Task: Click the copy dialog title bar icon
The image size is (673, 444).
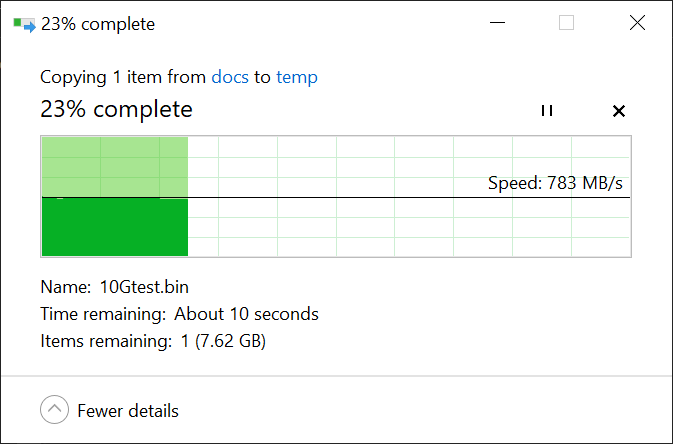Action: pos(24,24)
